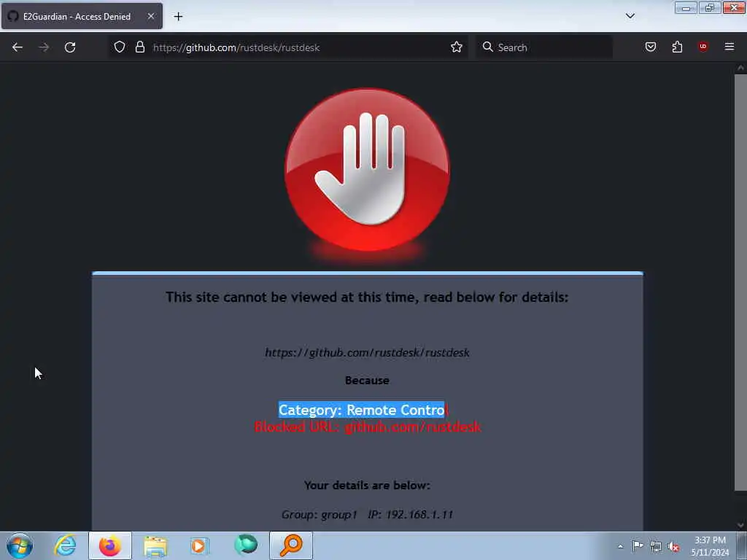The image size is (747, 560).
Task: Click the 'Group: group1' text
Action: tap(320, 515)
